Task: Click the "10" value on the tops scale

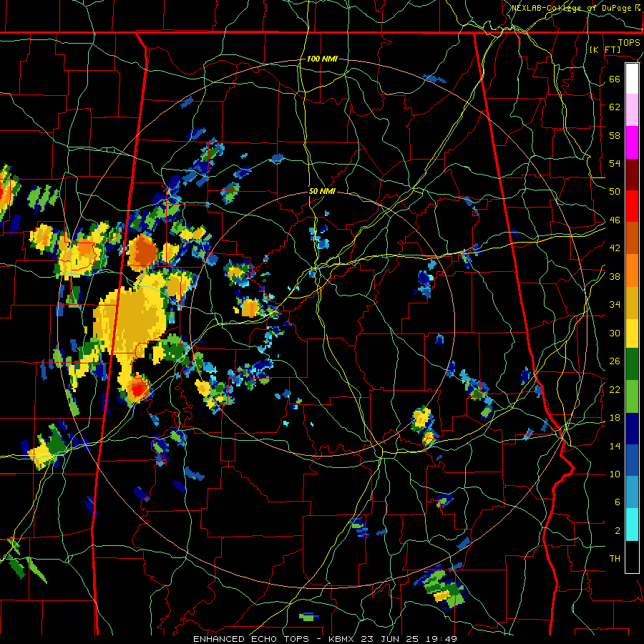Action: click(615, 474)
